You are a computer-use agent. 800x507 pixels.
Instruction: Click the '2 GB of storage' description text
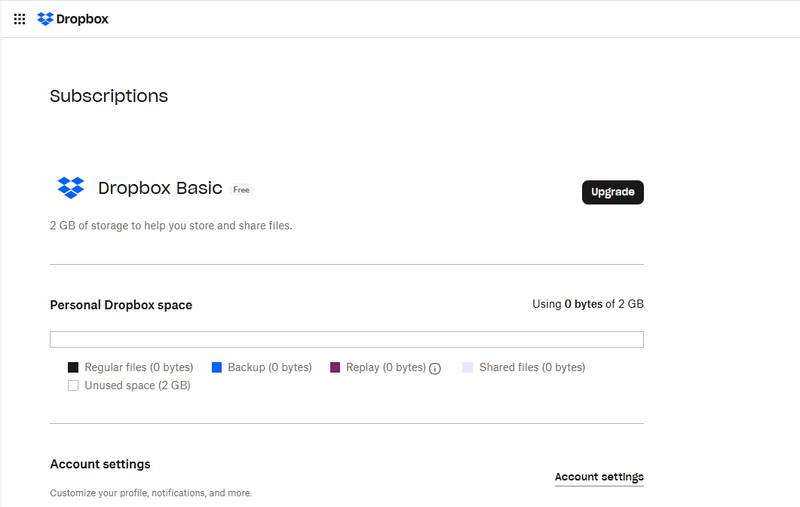point(171,226)
